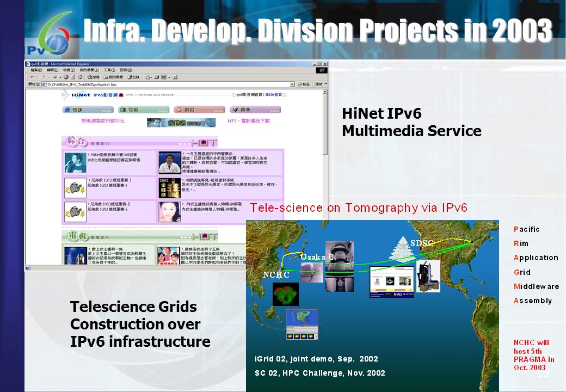Click the IE vertical scrollbar thumb
The image size is (566, 392).
point(325,125)
